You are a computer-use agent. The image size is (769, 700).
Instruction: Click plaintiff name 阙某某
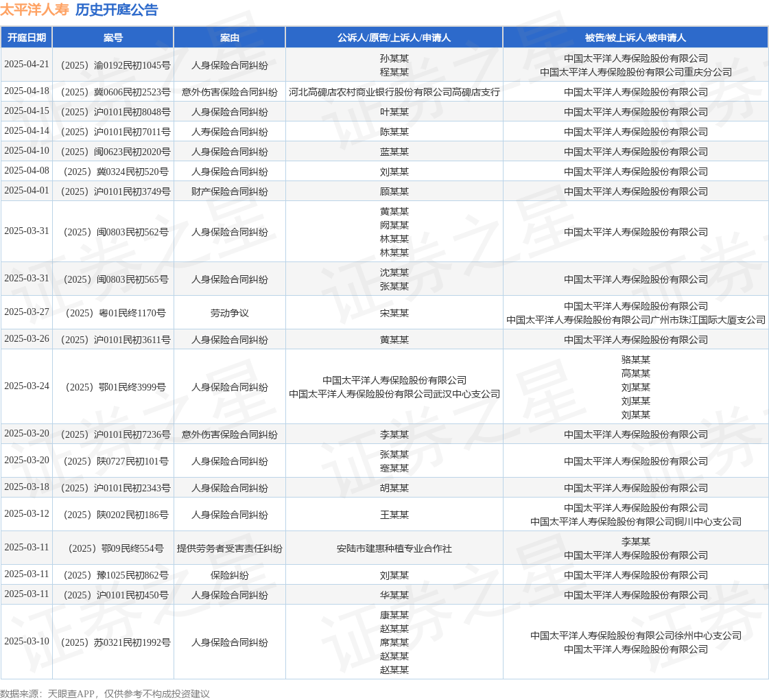pyautogui.click(x=394, y=225)
